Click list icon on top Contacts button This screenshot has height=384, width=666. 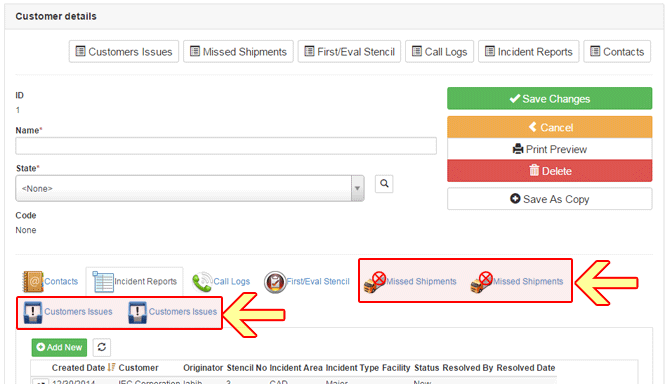click(x=595, y=51)
